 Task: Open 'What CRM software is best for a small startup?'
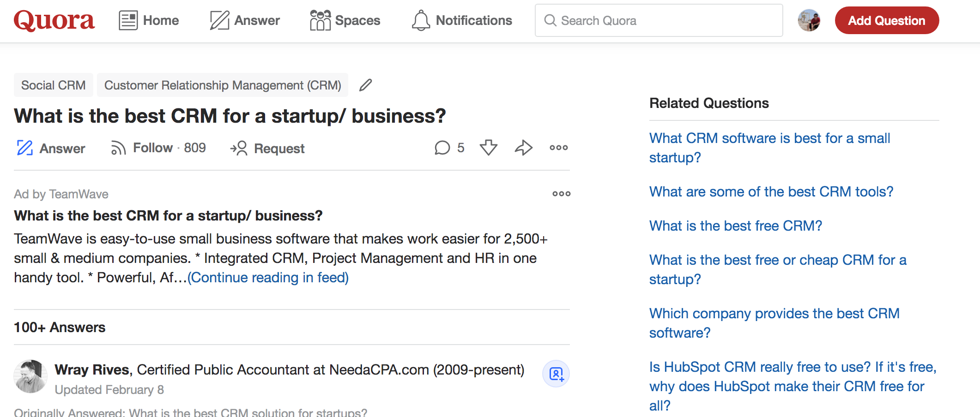click(769, 148)
